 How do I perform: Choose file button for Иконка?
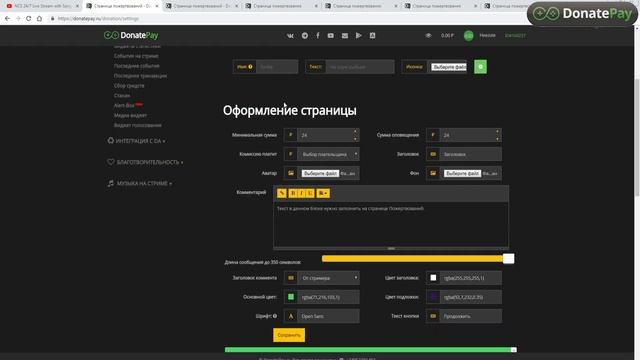(x=449, y=67)
